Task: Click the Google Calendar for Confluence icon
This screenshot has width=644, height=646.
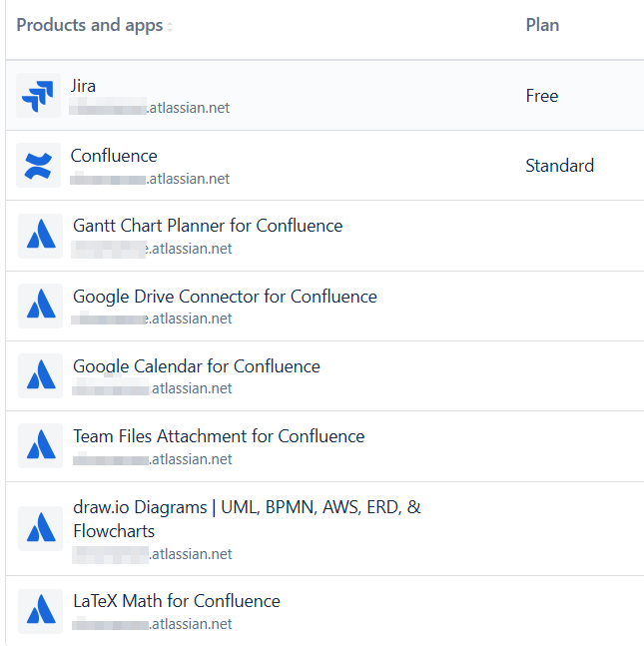Action: point(40,375)
